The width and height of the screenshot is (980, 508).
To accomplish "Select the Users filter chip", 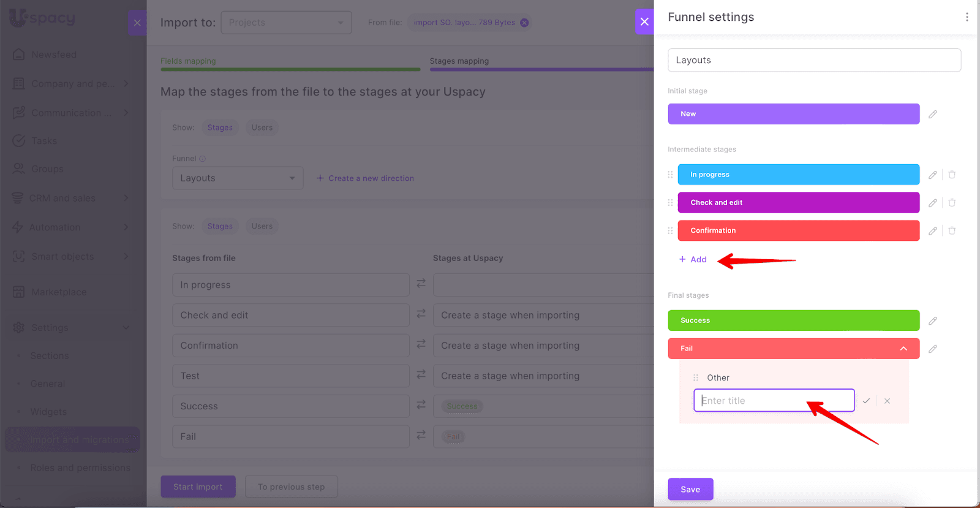I will (x=262, y=127).
